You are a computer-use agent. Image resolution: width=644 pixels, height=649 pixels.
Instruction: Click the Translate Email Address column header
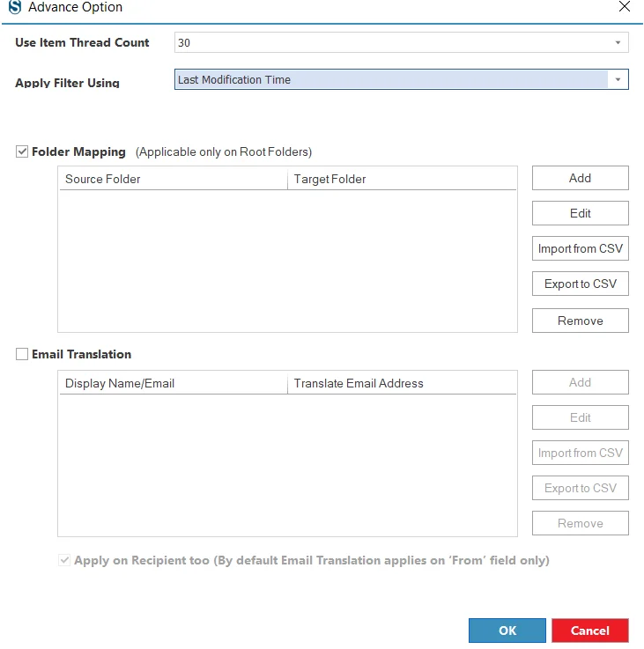402,383
